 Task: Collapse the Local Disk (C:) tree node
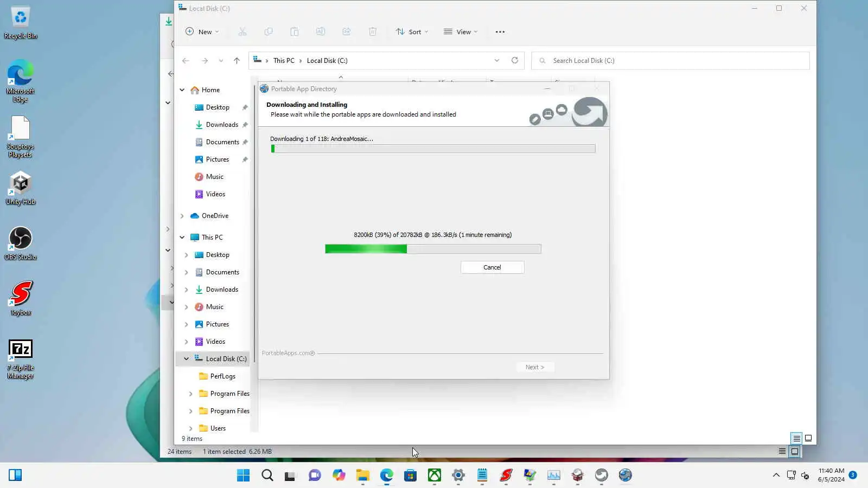186,359
